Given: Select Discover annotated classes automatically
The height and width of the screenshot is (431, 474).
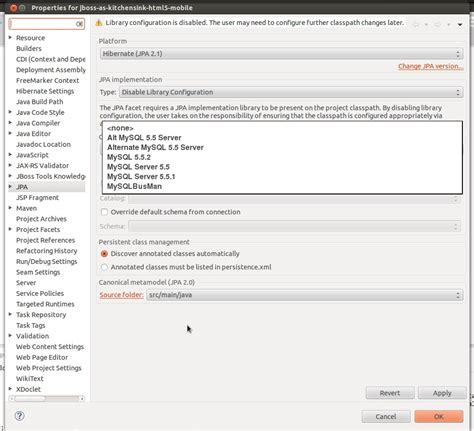Looking at the screenshot, I should pos(104,254).
